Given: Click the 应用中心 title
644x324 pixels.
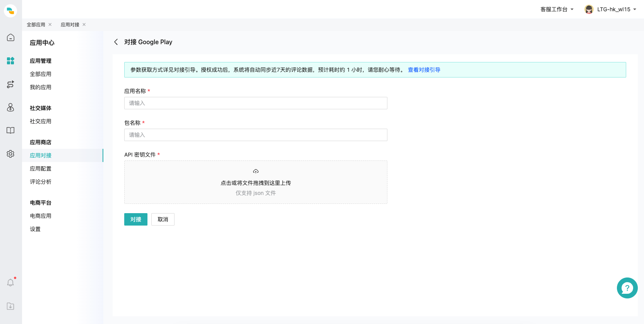Looking at the screenshot, I should (42, 43).
